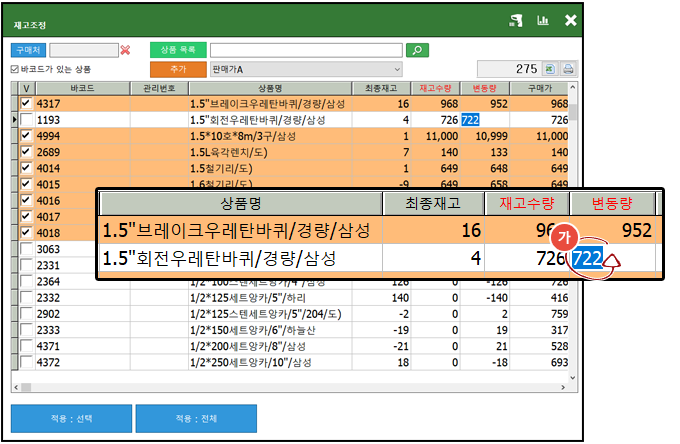Screen dimensions: 680x444
Task: Check the row with barcode 4372
Action: [26, 362]
